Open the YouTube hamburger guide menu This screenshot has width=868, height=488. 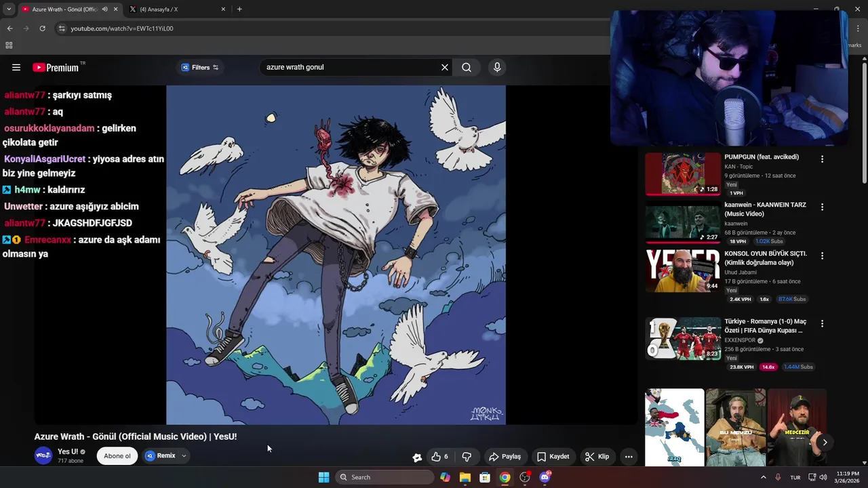click(x=16, y=67)
